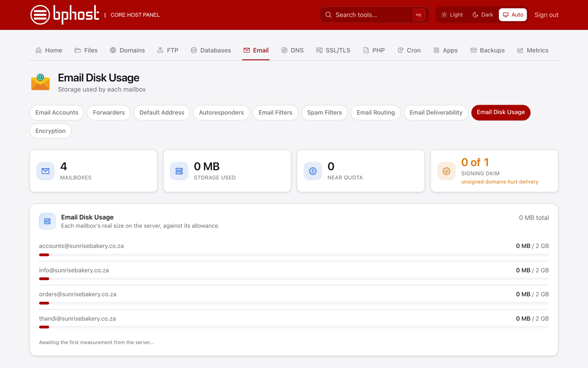This screenshot has width=588, height=368.
Task: Click the orange envelope Email Disk Usage icon
Action: (40, 82)
